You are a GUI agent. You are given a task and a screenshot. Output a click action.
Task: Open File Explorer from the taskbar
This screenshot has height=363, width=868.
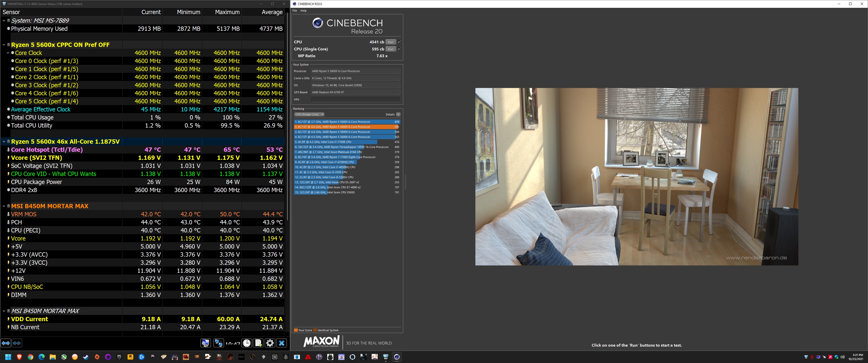(52, 357)
